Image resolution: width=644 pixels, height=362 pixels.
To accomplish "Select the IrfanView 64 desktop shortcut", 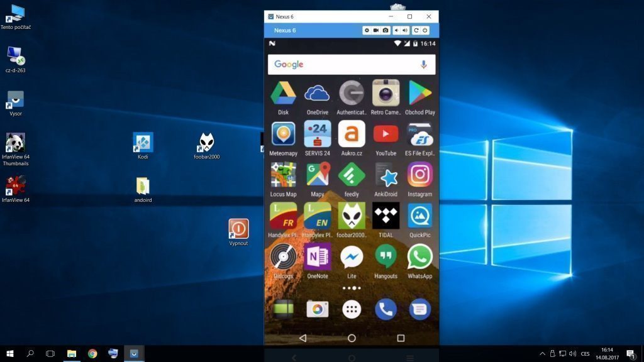I will [x=16, y=189].
